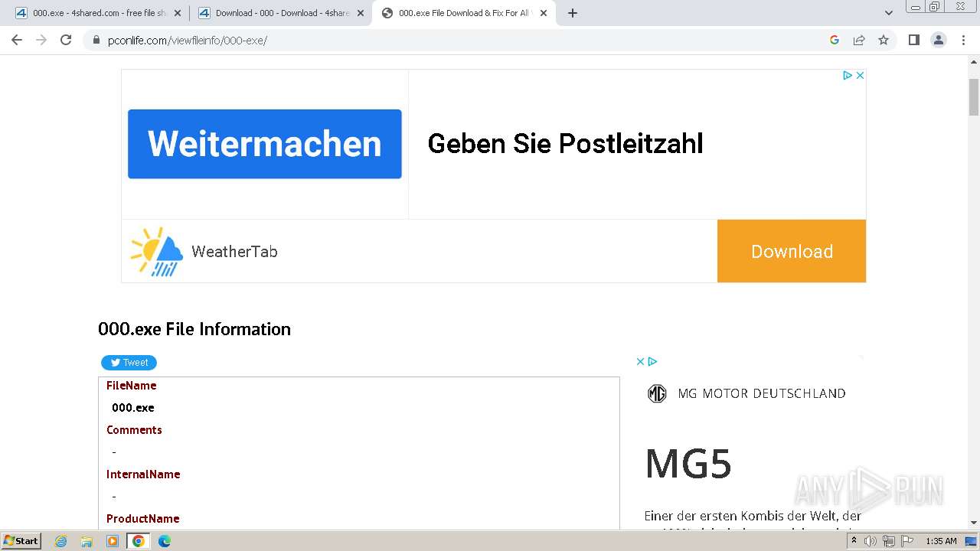Close the top banner ad with X
980x551 pixels.
pyautogui.click(x=860, y=75)
